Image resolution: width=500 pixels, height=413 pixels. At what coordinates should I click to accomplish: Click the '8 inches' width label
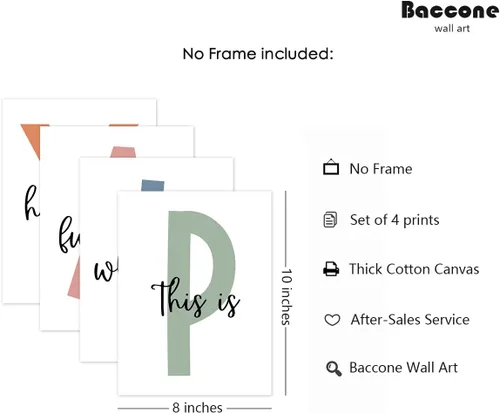[x=197, y=407]
